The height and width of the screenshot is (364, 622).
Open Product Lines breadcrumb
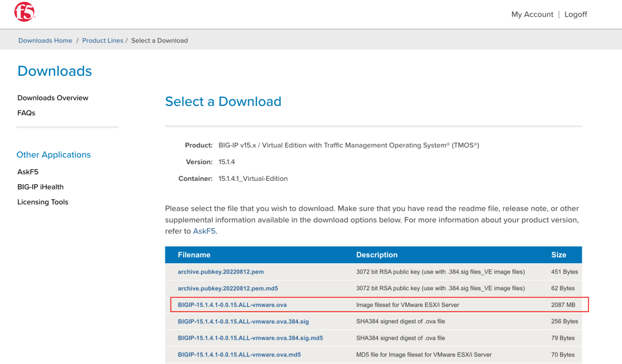point(103,40)
